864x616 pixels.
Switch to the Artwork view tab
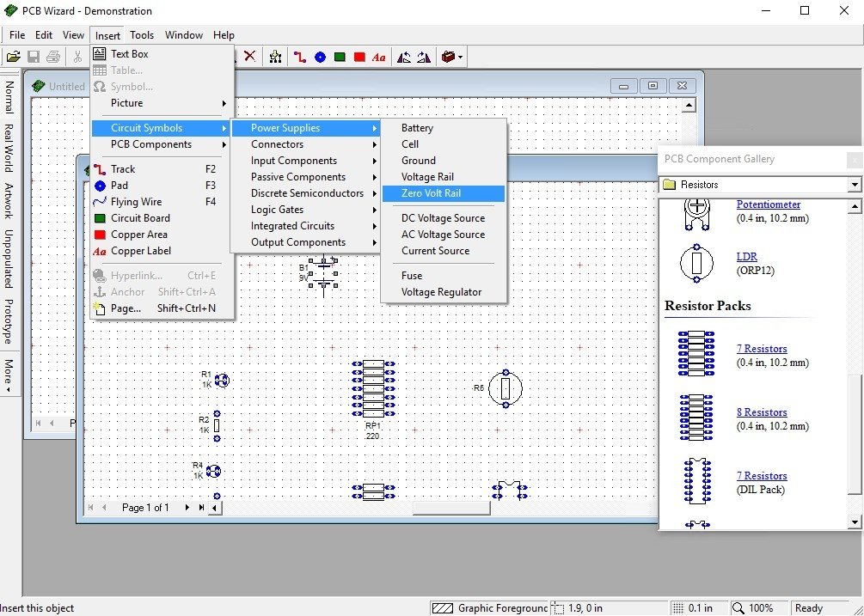pos(9,201)
